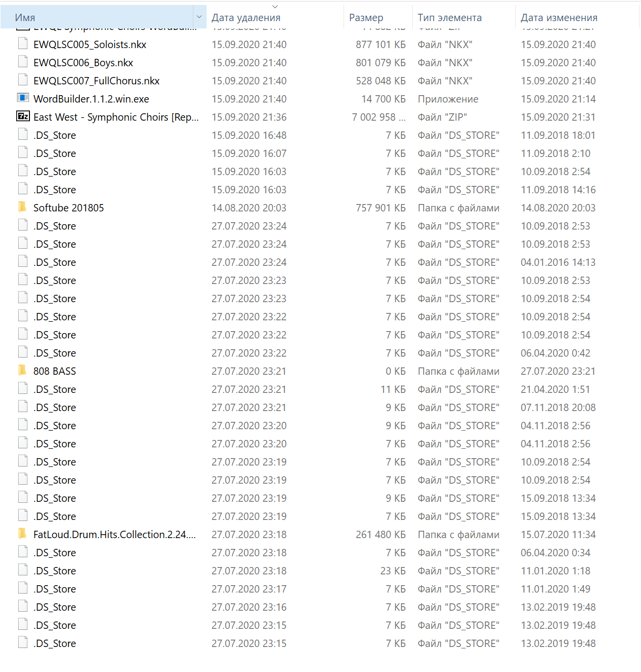Select the WordBuilder.1.1.2.win.exe file name
Image resolution: width=641 pixels, height=672 pixels.
pos(91,99)
